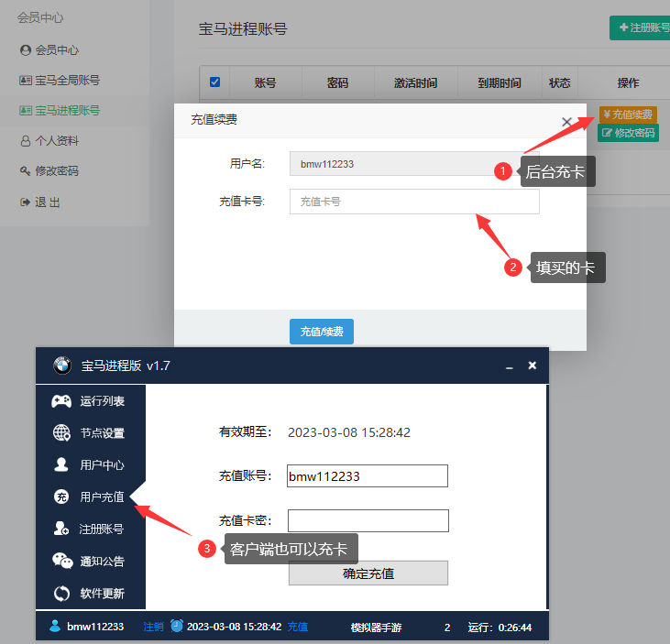Click the 状态 column header

click(560, 82)
